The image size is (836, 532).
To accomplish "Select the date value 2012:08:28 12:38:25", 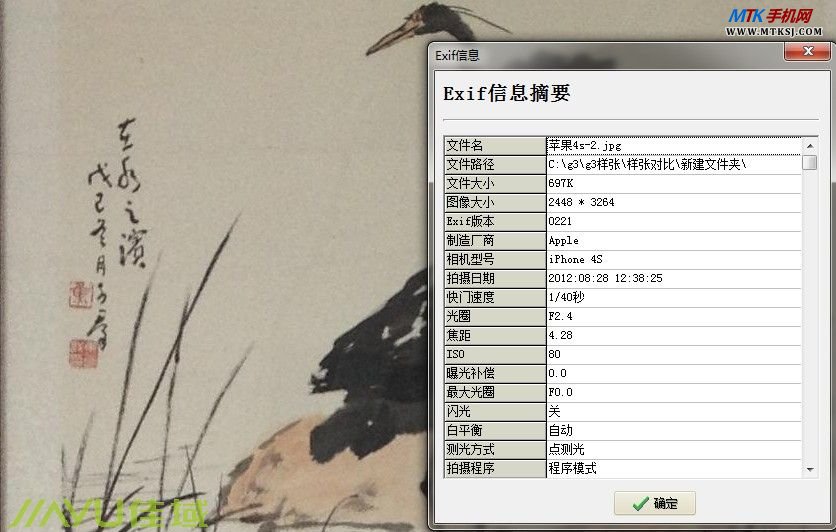I will point(674,278).
